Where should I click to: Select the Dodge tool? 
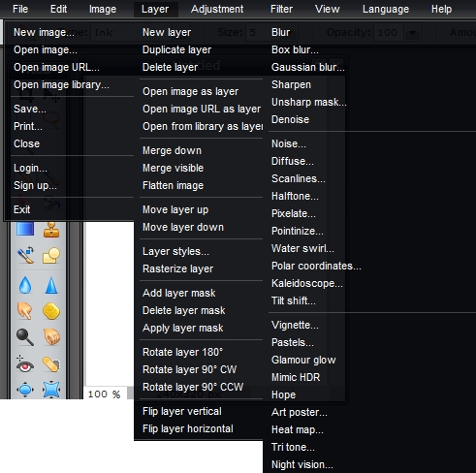(25, 337)
